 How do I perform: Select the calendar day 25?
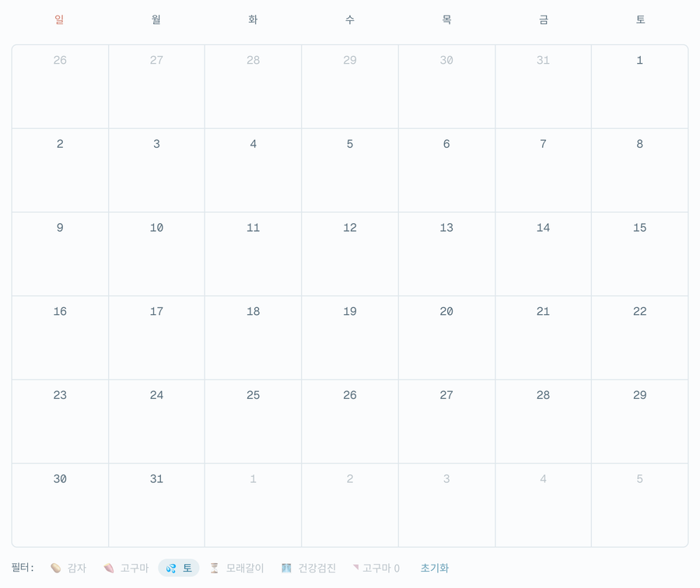(253, 422)
